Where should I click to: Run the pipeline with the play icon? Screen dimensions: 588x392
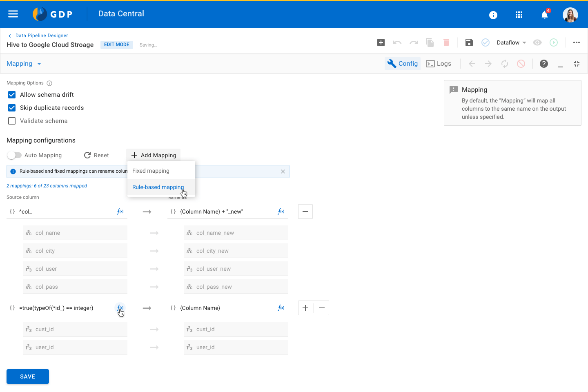(x=554, y=42)
